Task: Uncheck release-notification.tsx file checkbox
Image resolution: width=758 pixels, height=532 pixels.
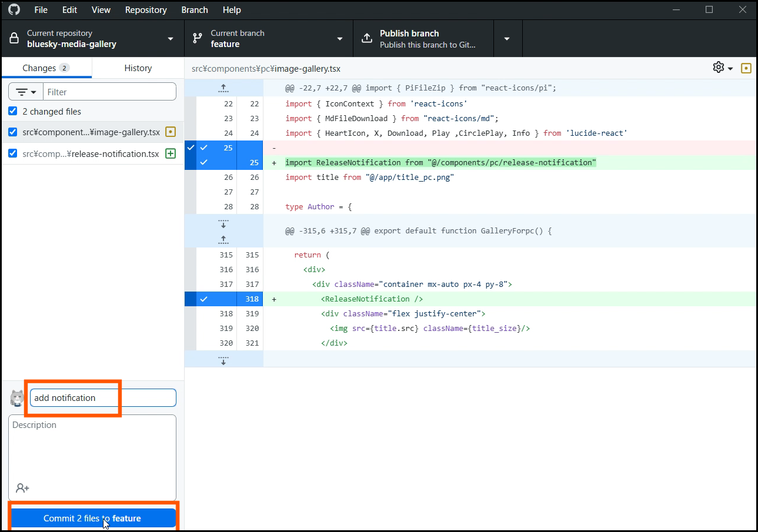Action: tap(13, 153)
